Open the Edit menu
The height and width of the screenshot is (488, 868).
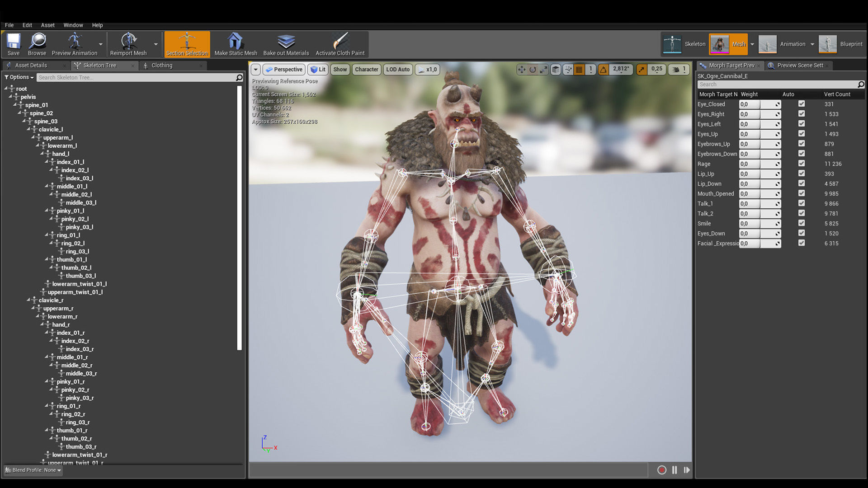pyautogui.click(x=27, y=25)
